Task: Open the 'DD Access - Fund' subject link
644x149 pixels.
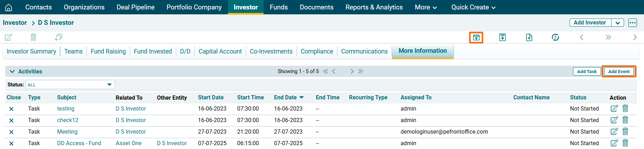Action: click(x=79, y=143)
